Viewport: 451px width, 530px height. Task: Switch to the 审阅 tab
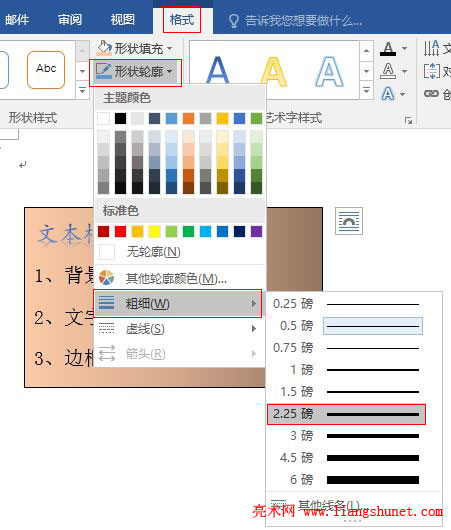click(70, 20)
